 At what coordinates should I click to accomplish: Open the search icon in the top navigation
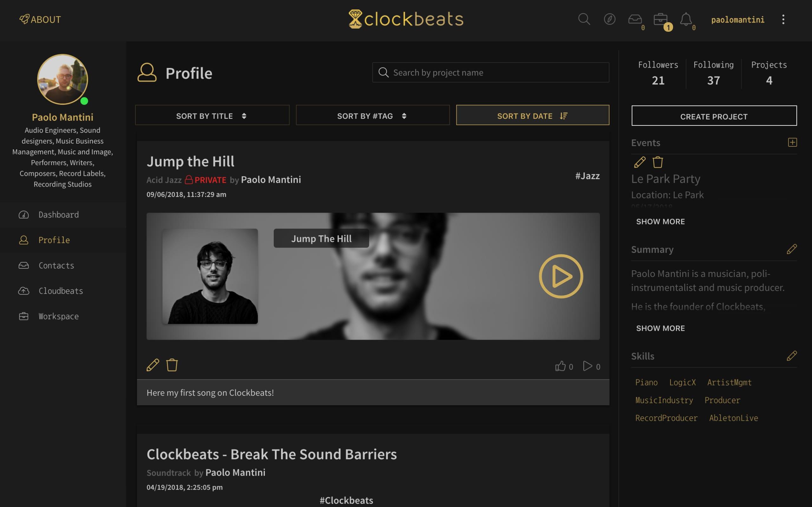(584, 19)
